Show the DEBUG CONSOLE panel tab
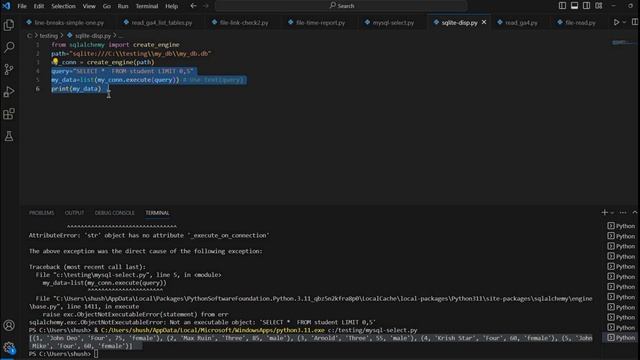This screenshot has height=360, width=640. click(114, 213)
